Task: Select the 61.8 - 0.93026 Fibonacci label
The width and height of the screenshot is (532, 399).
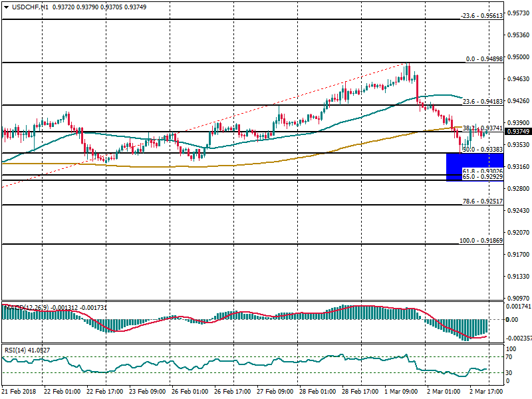Action: [x=481, y=172]
